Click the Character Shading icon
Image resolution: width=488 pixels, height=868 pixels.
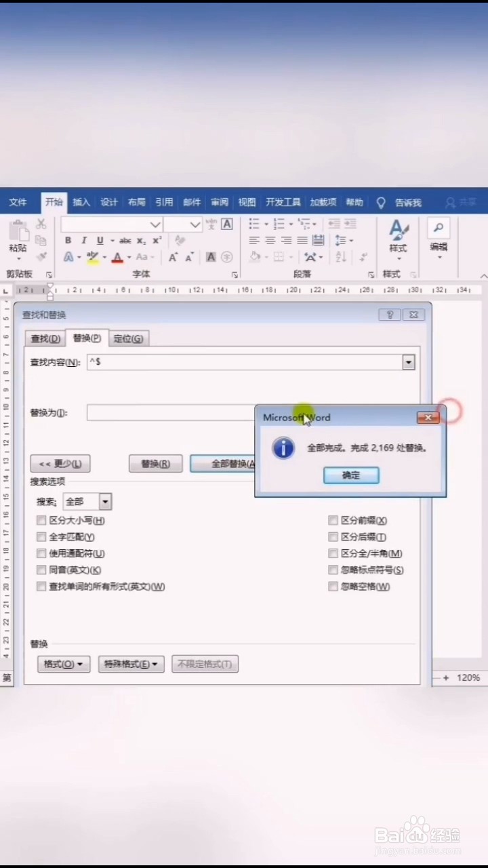[x=211, y=257]
